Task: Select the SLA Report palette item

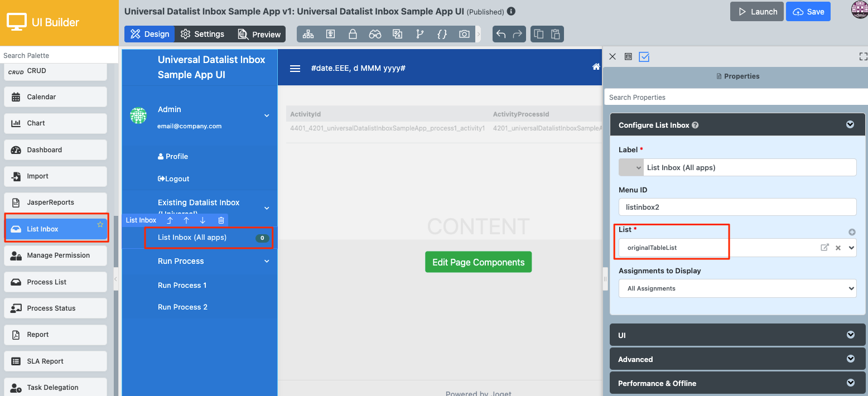Action: 55,361
